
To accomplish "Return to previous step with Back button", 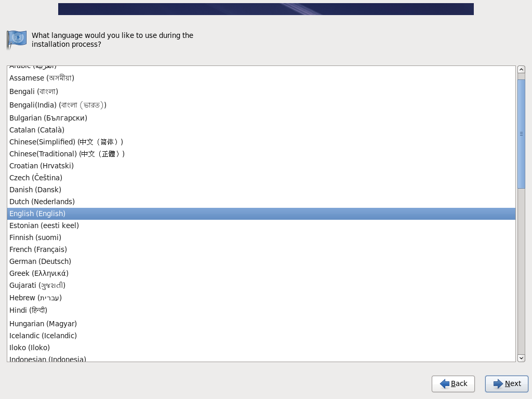I will point(453,384).
